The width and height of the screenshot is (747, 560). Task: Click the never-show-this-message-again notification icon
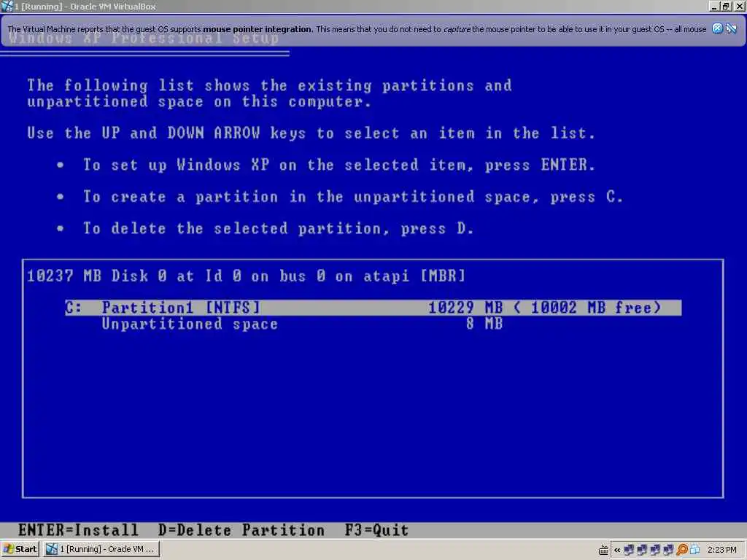coord(731,28)
